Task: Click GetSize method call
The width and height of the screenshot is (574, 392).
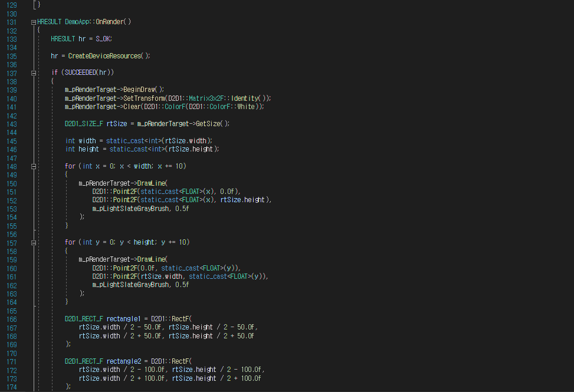Action: click(x=208, y=124)
